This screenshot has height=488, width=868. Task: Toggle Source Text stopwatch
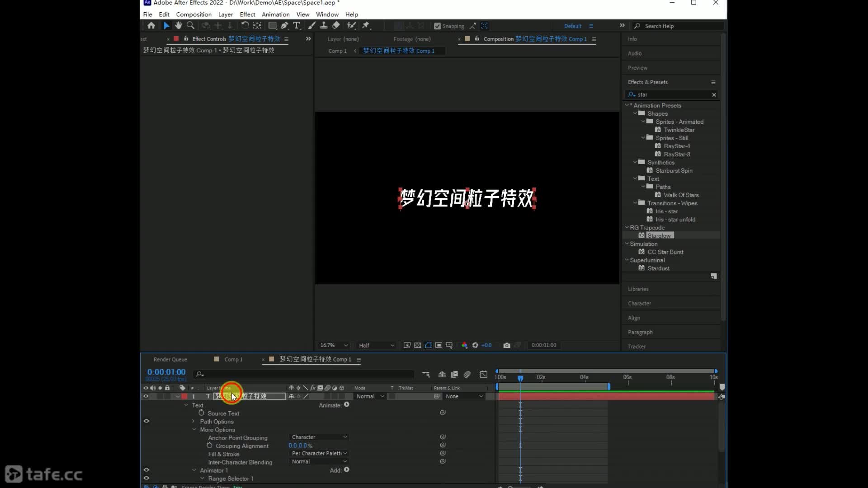click(202, 413)
